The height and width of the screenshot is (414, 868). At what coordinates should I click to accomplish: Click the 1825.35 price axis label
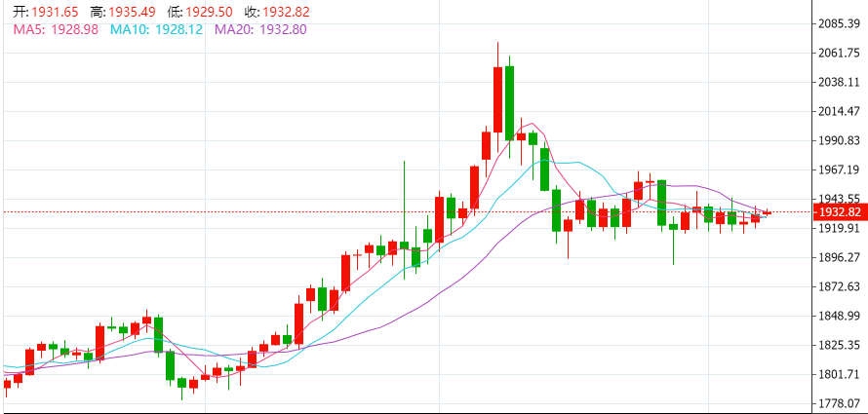840,345
